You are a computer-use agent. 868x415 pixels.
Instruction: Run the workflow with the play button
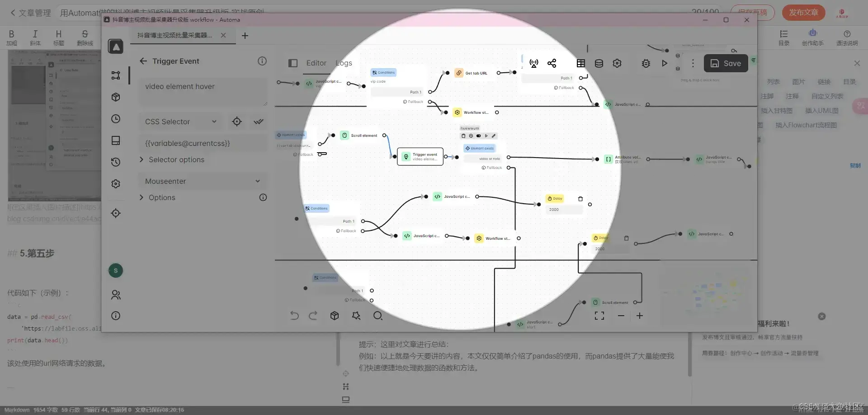tap(665, 63)
